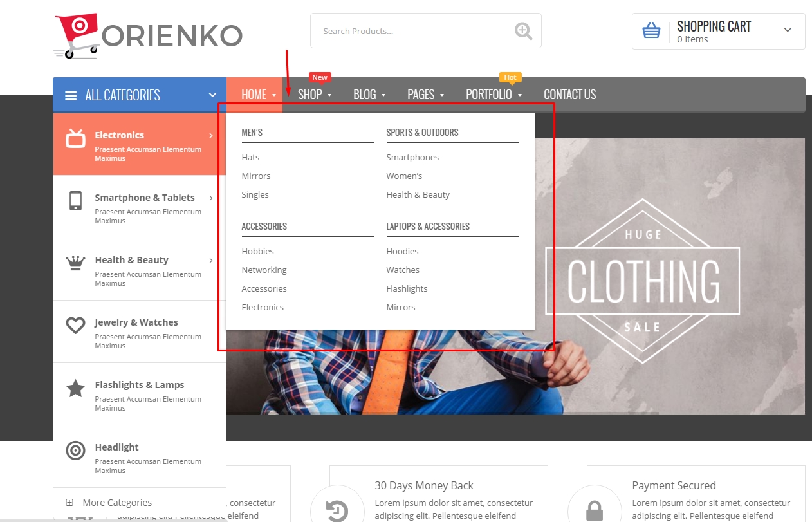This screenshot has width=812, height=522.
Task: Go to Contact Us page
Action: [569, 95]
